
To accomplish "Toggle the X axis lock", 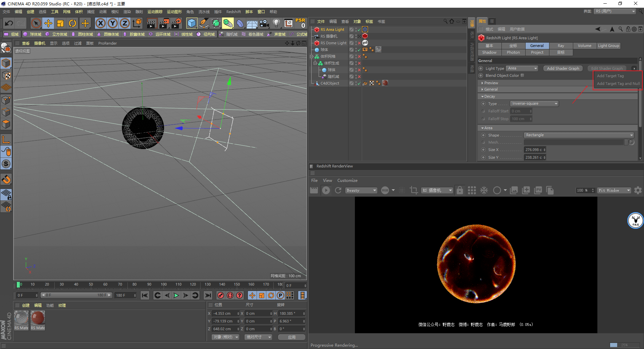I will (100, 23).
